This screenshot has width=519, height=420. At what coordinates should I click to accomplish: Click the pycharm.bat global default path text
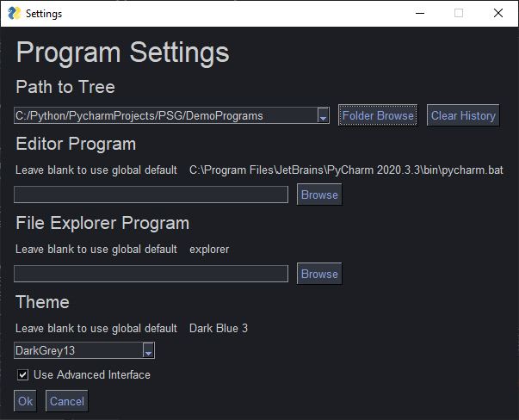[346, 170]
